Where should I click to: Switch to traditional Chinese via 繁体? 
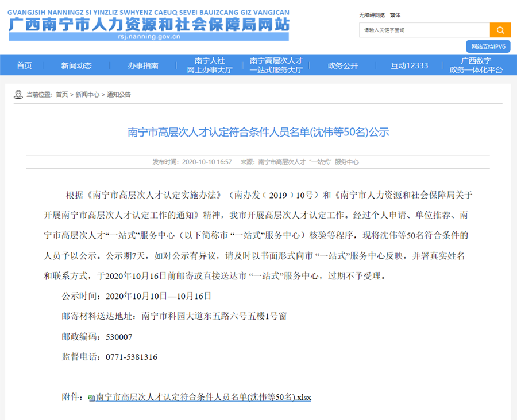click(395, 15)
